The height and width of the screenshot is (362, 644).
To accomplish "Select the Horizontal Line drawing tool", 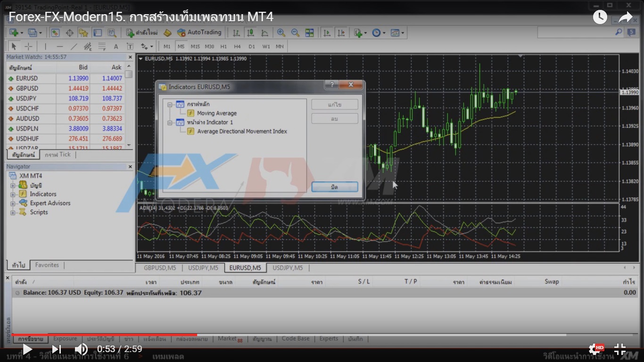I will (x=59, y=46).
